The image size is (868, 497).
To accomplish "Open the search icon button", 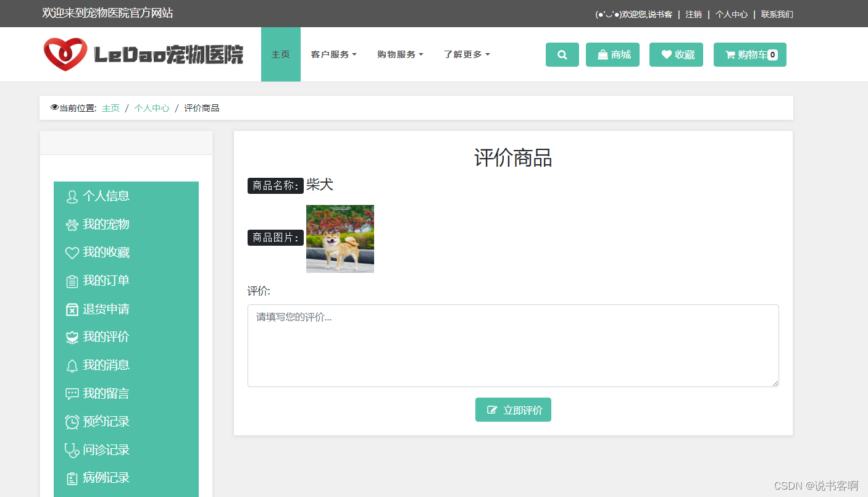I will pyautogui.click(x=562, y=54).
